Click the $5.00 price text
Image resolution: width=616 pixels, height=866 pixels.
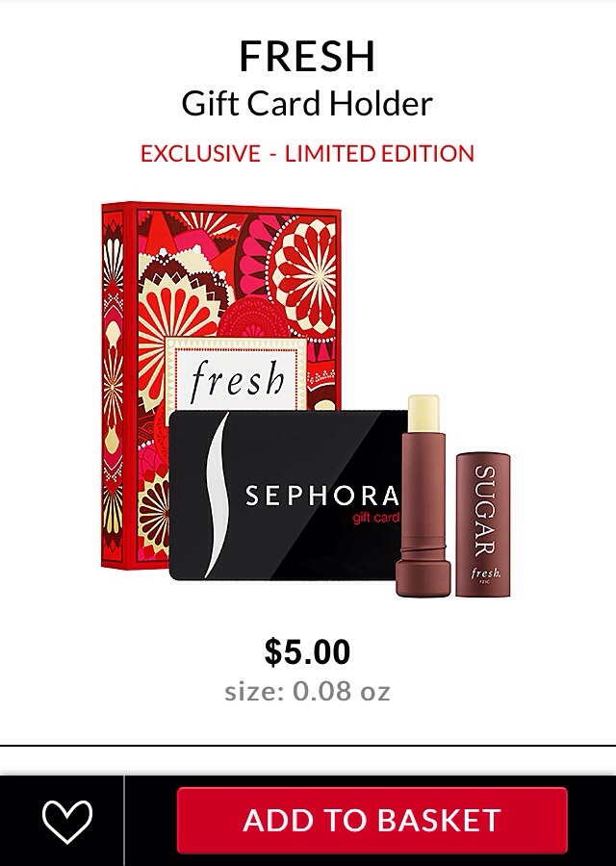click(x=307, y=651)
